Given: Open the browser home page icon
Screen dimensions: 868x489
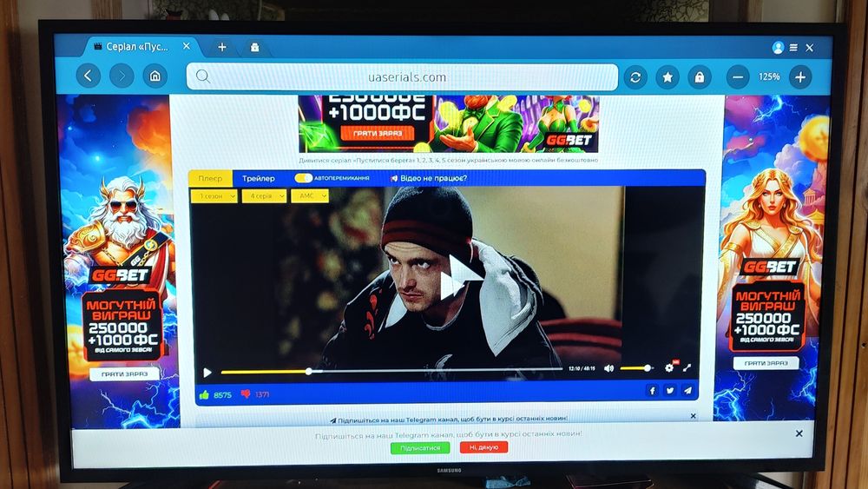Looking at the screenshot, I should point(155,76).
